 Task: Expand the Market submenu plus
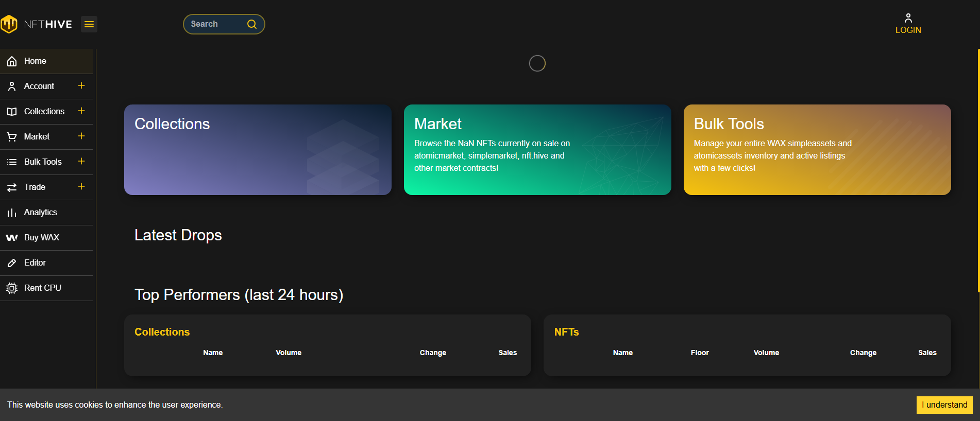pos(81,136)
